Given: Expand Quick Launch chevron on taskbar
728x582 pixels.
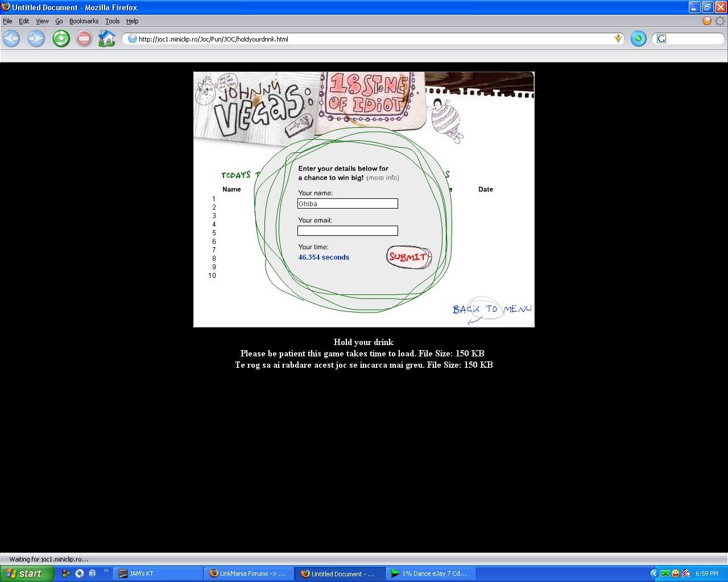Looking at the screenshot, I should pos(106,571).
